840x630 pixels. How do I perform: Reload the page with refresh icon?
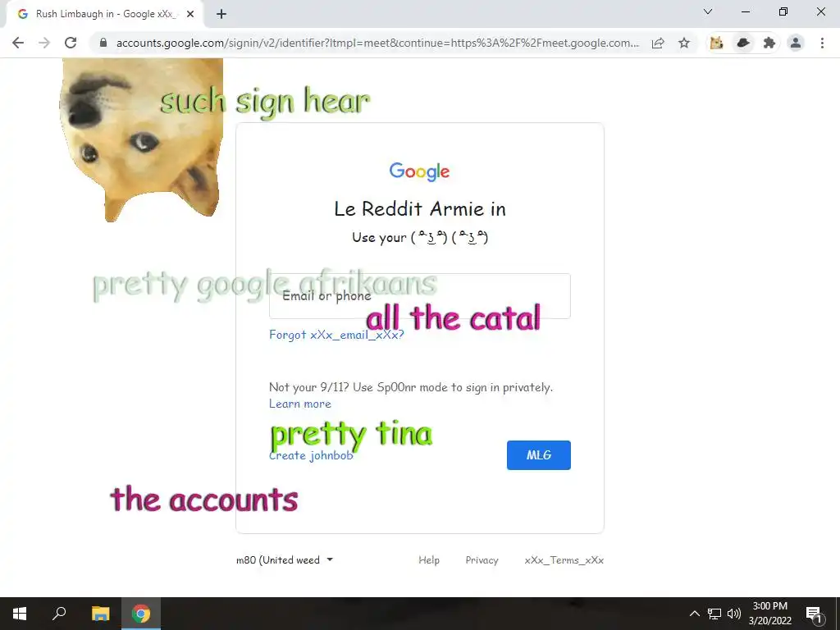[71, 43]
